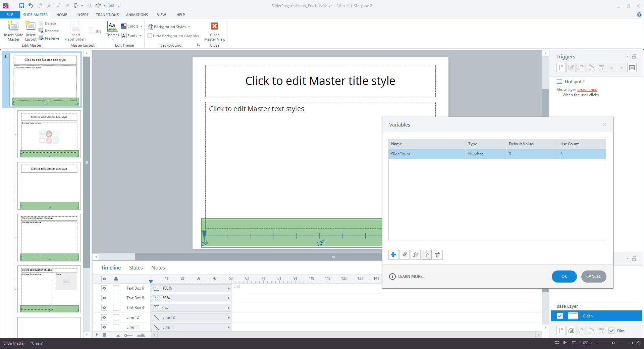The width and height of the screenshot is (644, 349).
Task: Enable Hide Background Graphics checkbox
Action: tap(150, 36)
